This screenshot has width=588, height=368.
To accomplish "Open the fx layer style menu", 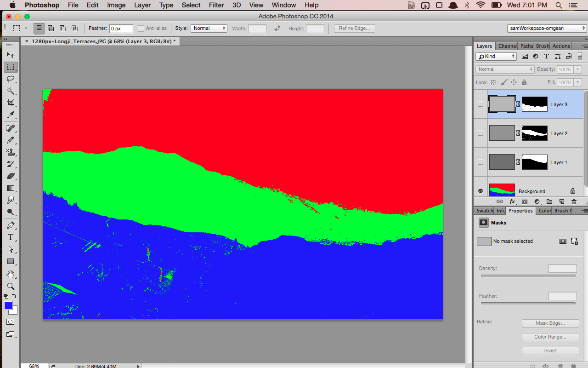I will coord(512,202).
